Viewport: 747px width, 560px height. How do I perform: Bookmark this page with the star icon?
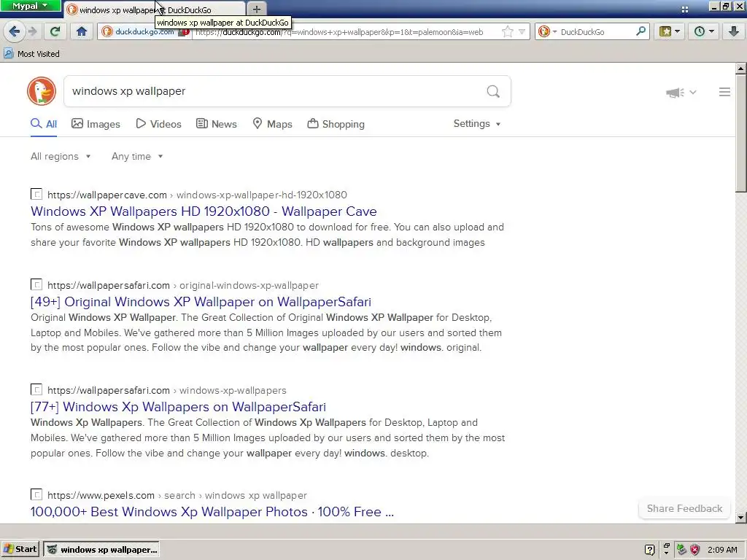[508, 32]
